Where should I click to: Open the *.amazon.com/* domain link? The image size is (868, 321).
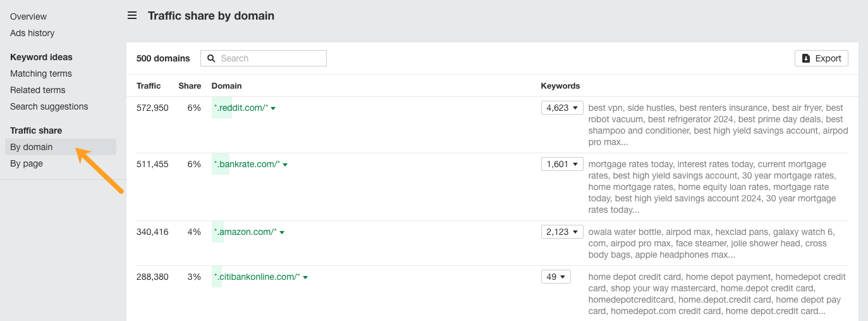click(245, 232)
